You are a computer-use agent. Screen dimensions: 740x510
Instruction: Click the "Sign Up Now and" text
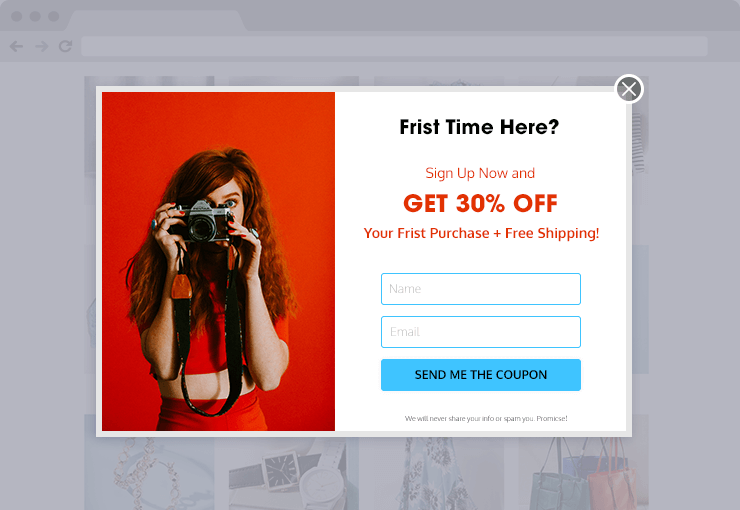tap(480, 173)
